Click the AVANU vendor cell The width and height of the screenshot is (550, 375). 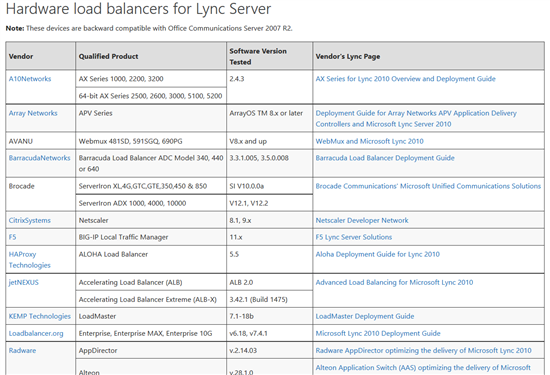(x=41, y=141)
